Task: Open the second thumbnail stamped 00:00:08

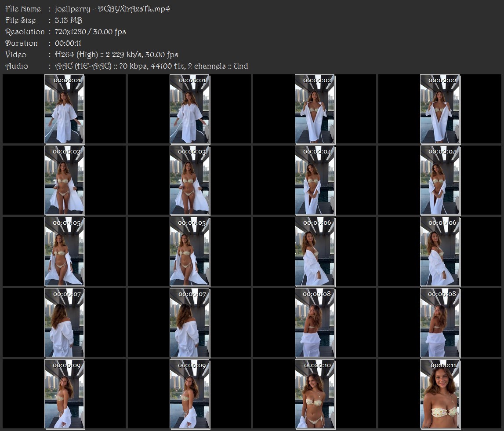Action: 440,323
